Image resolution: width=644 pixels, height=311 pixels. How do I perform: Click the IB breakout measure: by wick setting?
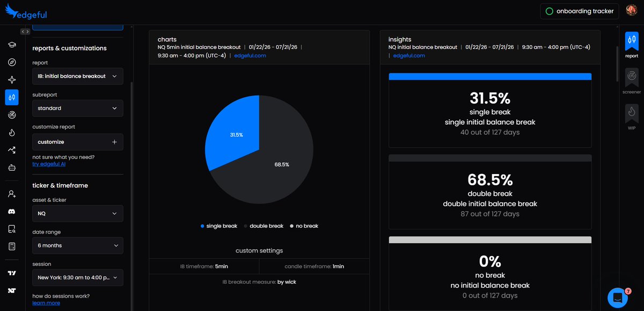click(259, 281)
